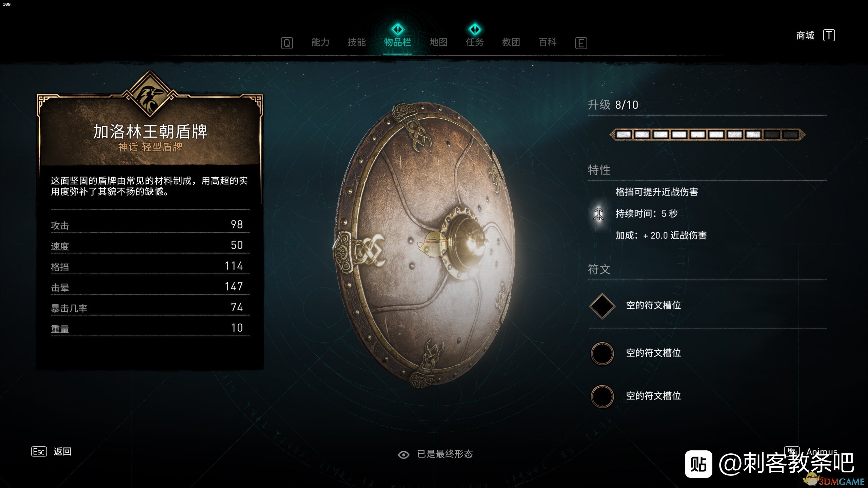This screenshot has width=868, height=488.
Task: Toggle the eye icon for 已是最终形态
Action: coord(403,454)
